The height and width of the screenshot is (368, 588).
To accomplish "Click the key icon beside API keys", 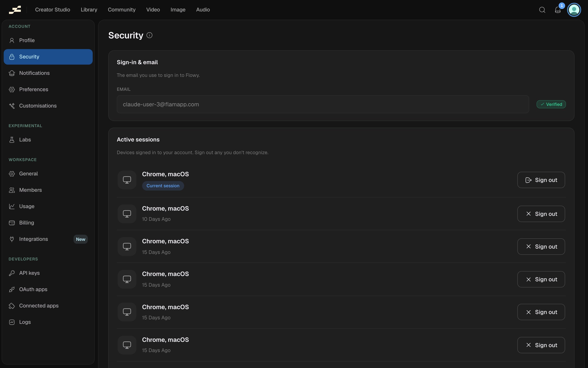I will tap(12, 273).
